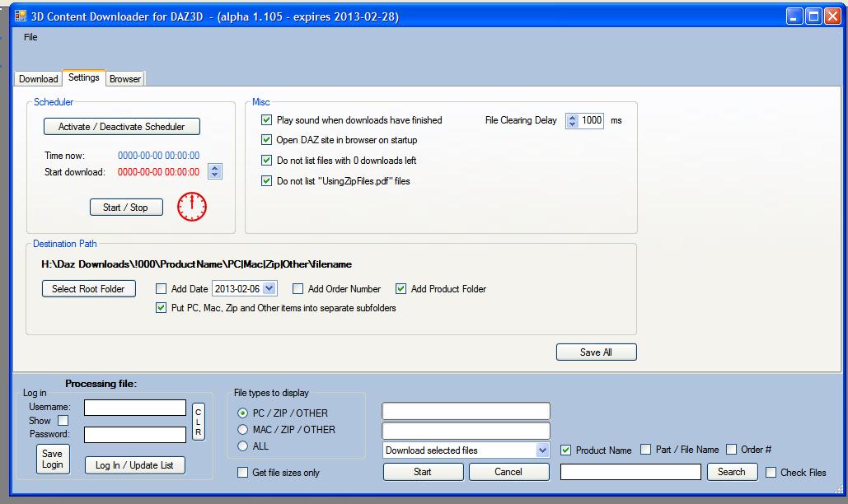
Task: Adjust the File Clearing Delay spinner arrows
Action: [x=572, y=120]
